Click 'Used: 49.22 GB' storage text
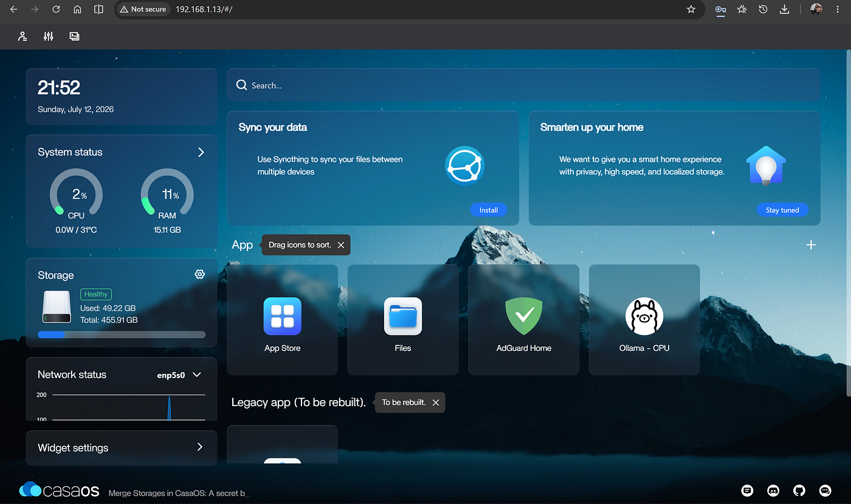The height and width of the screenshot is (504, 851). (x=108, y=308)
